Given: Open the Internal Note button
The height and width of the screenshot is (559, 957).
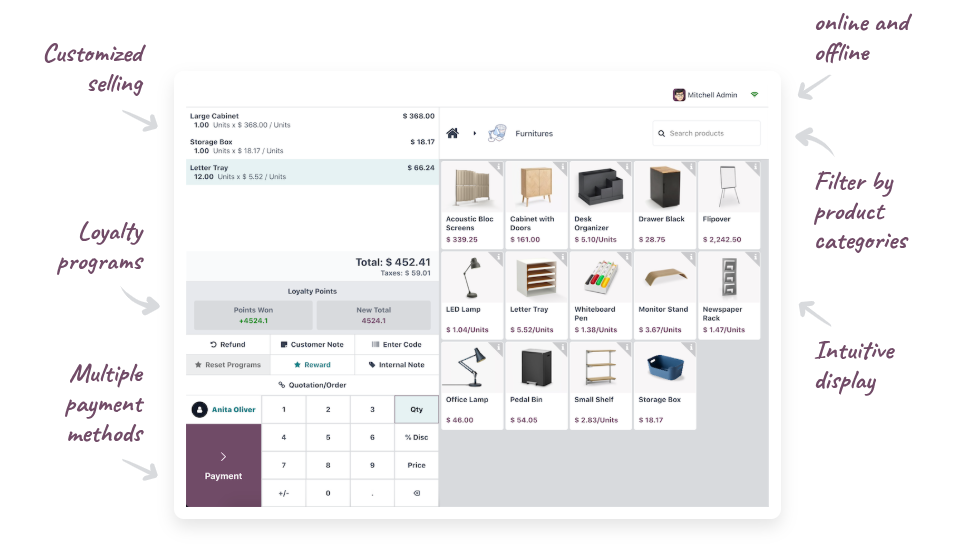Looking at the screenshot, I should click(x=397, y=364).
